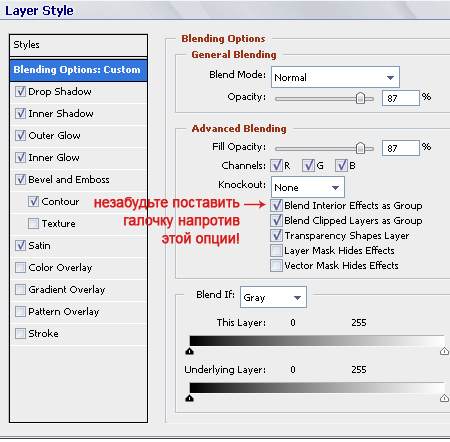Enable Layer Mask Hides Effects
450x442 pixels.
click(276, 250)
